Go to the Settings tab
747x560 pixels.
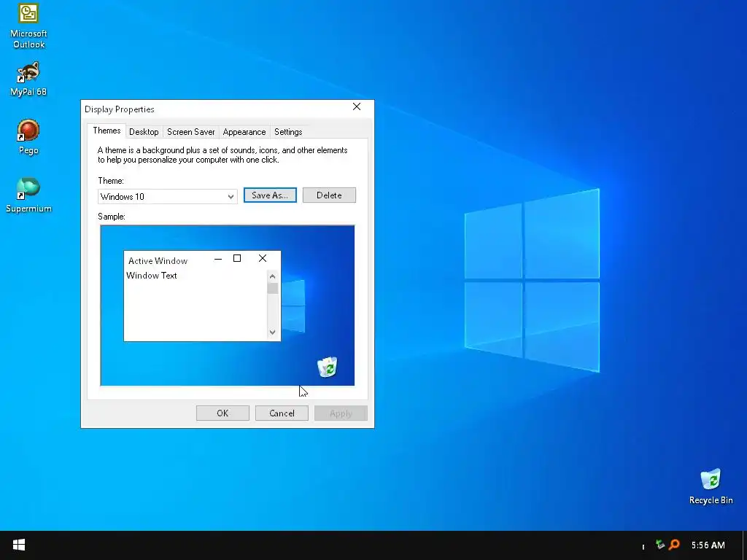pos(288,132)
